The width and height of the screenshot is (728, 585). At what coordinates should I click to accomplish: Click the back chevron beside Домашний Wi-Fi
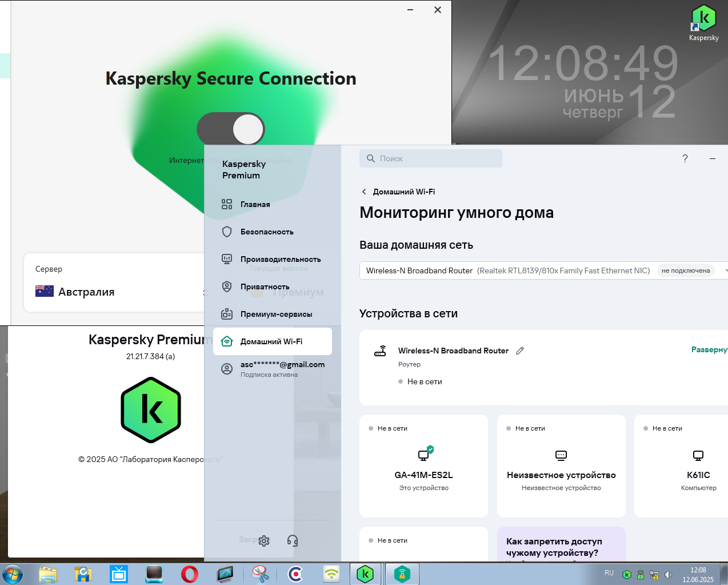(364, 192)
